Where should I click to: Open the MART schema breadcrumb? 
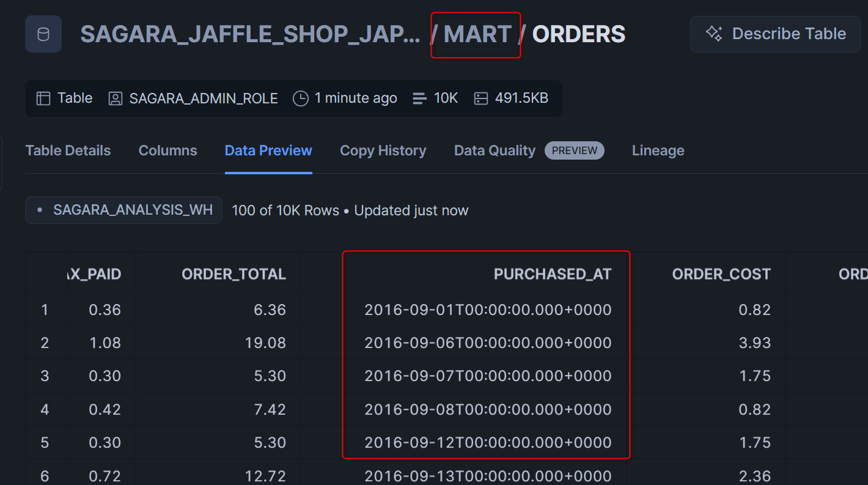(x=477, y=34)
